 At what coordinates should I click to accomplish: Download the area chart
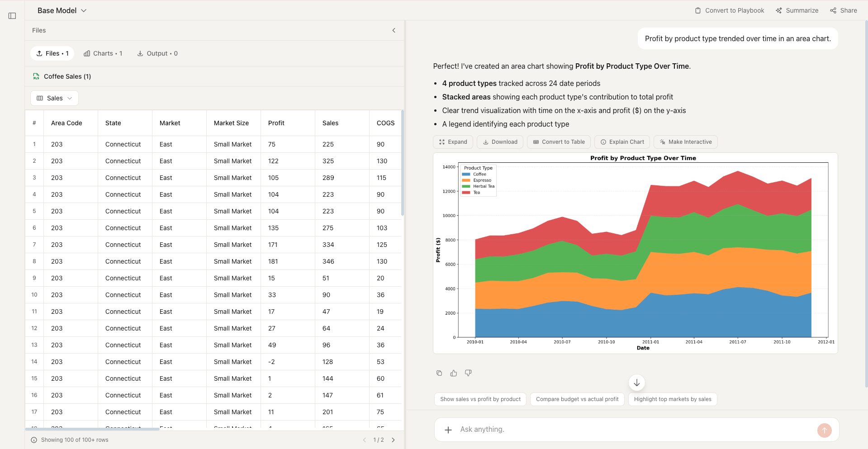pos(500,142)
